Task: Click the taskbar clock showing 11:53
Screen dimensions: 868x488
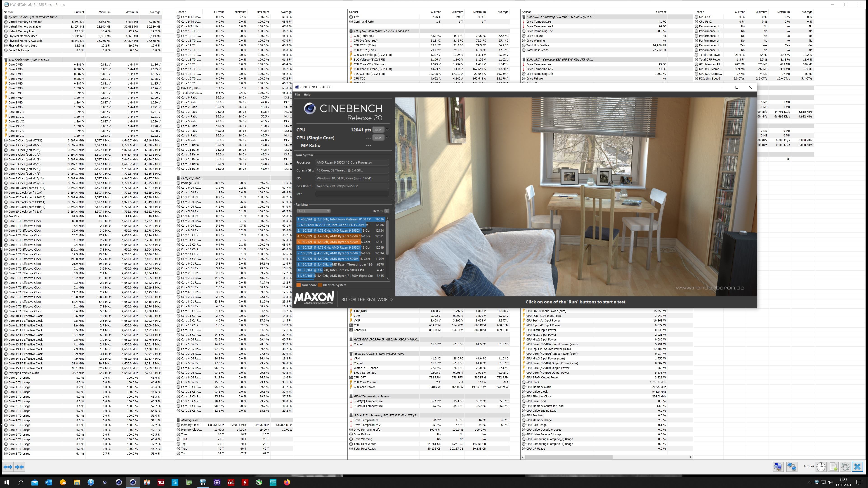Action: (843, 482)
